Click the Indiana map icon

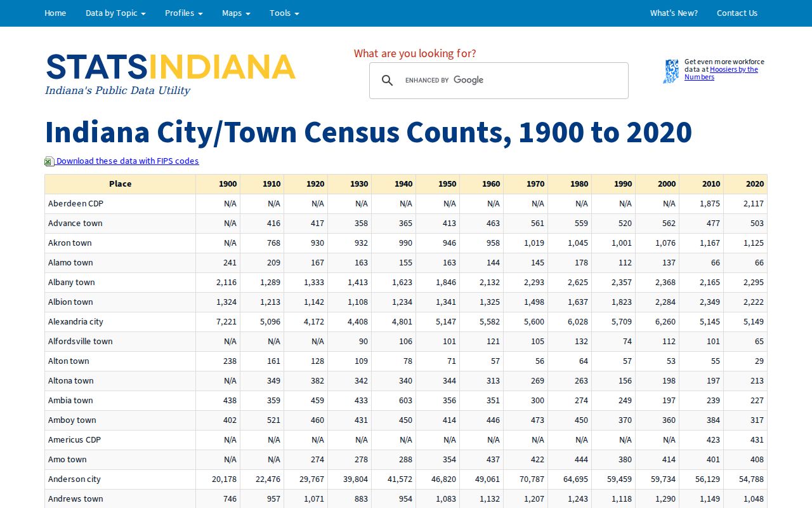click(671, 71)
